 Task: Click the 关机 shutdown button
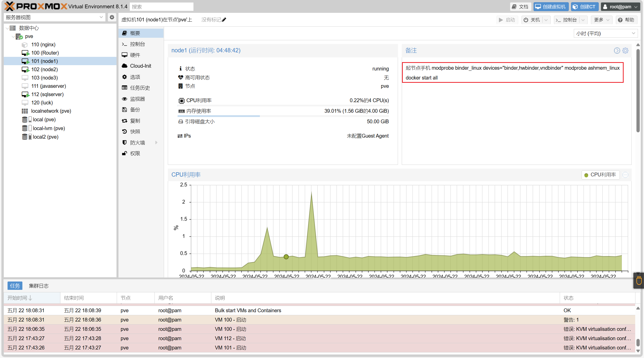(x=532, y=20)
